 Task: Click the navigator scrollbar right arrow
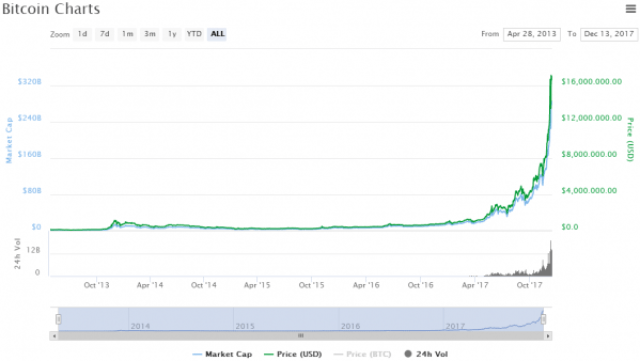(548, 336)
